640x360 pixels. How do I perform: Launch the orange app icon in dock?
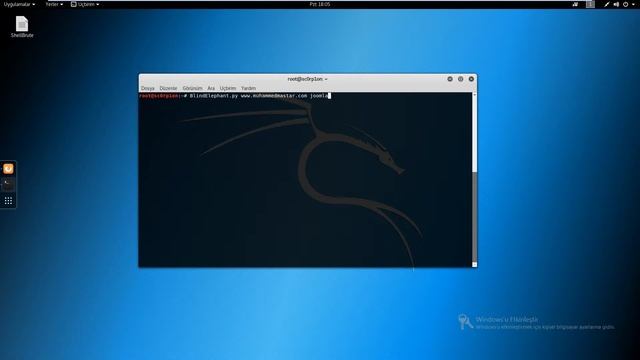[8, 169]
